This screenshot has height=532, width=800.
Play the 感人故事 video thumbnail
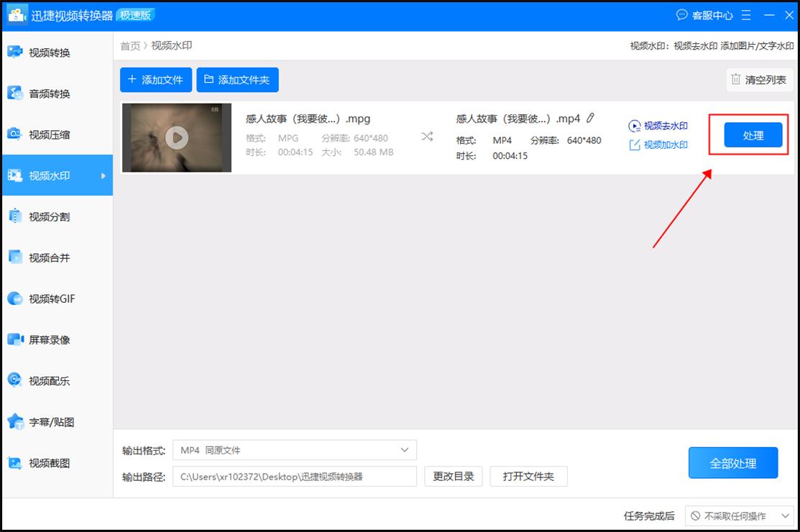[x=178, y=137]
